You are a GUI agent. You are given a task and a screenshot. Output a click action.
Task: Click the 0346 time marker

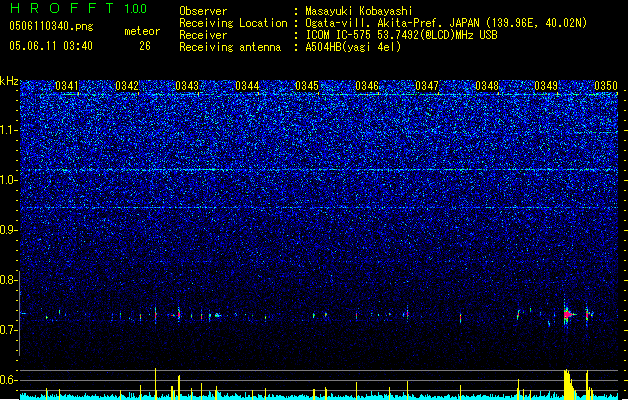click(x=367, y=86)
